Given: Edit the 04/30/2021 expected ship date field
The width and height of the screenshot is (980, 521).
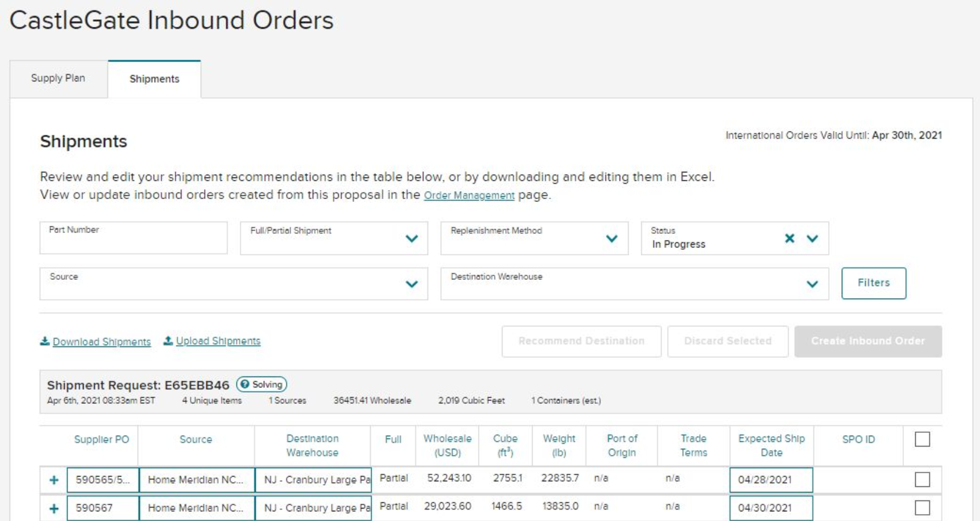Looking at the screenshot, I should (771, 508).
